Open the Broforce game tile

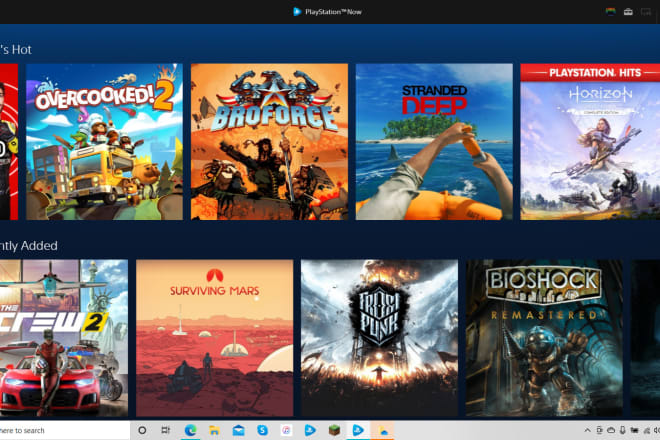click(269, 141)
